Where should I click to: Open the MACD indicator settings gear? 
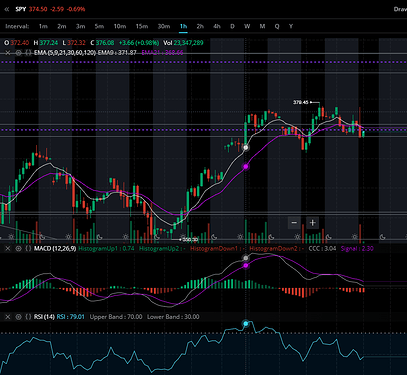coord(19,248)
